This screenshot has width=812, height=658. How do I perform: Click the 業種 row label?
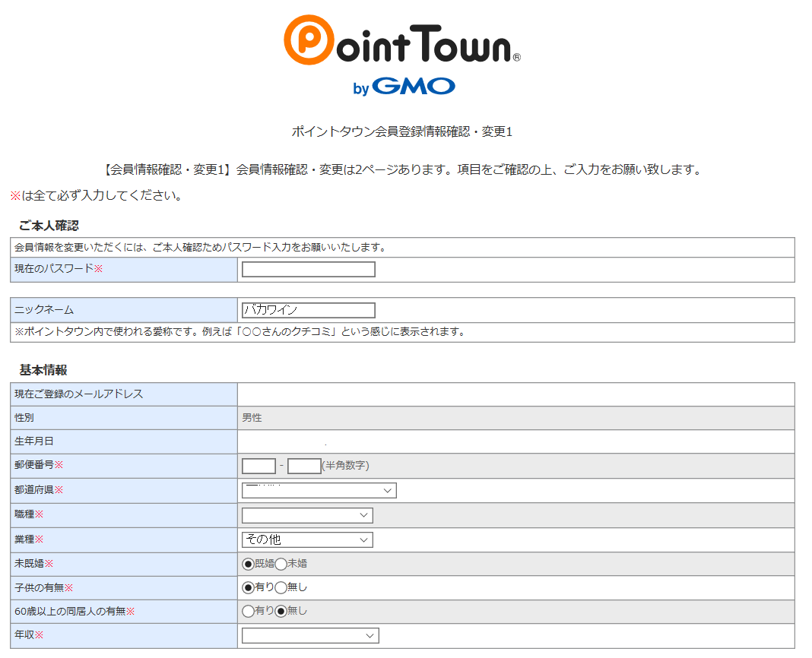pyautogui.click(x=29, y=539)
